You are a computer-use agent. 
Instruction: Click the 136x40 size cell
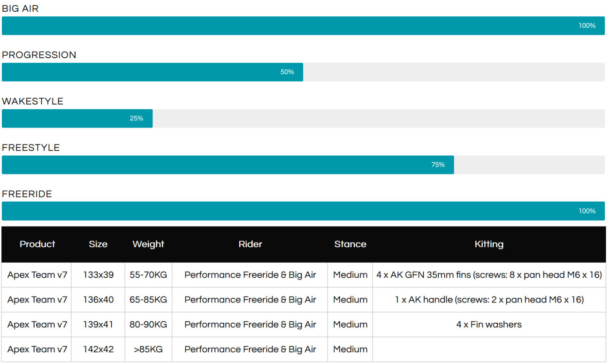click(x=98, y=300)
